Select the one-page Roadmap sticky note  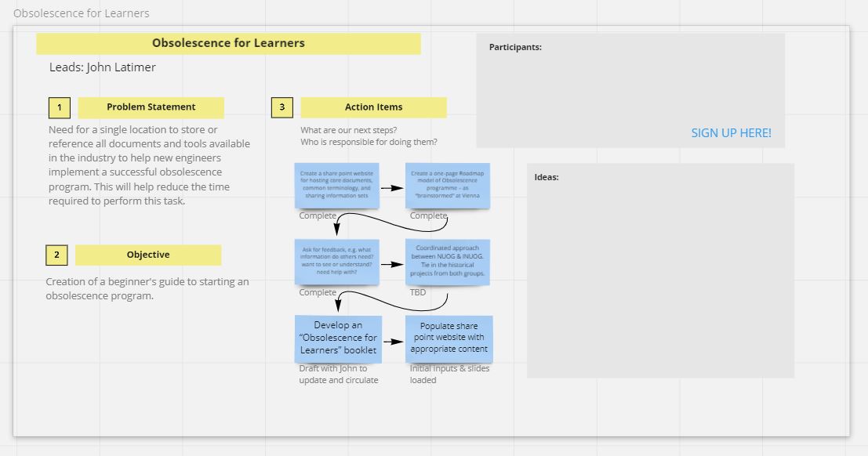(x=447, y=186)
